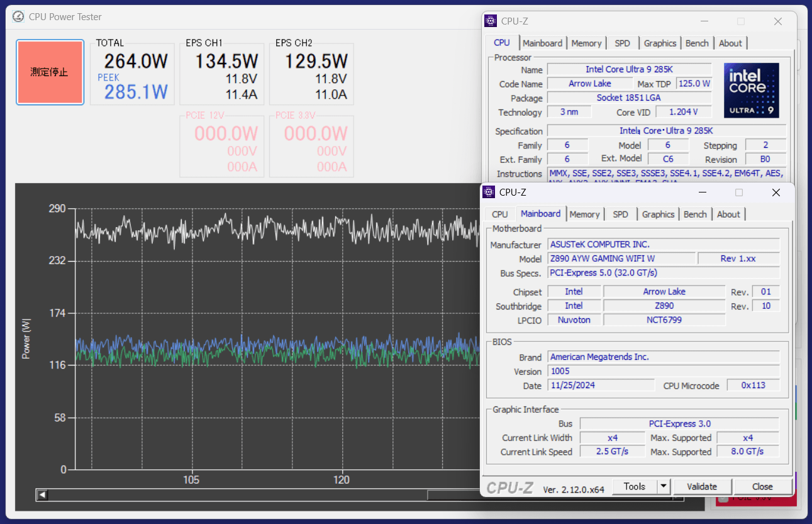This screenshot has height=524, width=812.
Task: Click the motherboard Rev 1.xx field
Action: [738, 259]
